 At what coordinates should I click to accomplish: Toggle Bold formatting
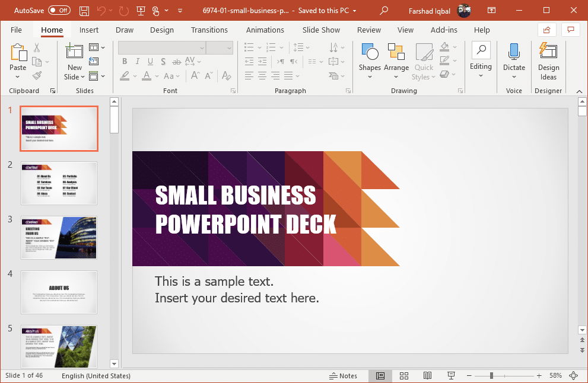tap(125, 61)
